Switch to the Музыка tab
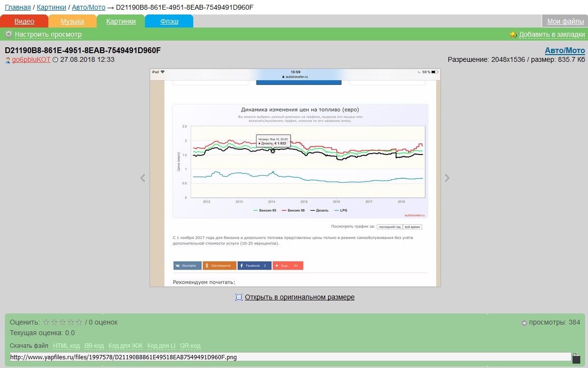Viewport: 588px width, 368px height. coord(72,21)
